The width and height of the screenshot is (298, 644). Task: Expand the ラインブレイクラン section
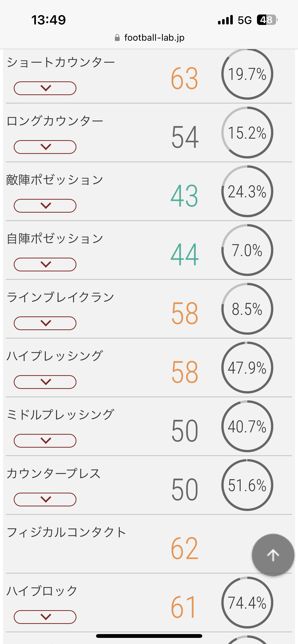click(x=45, y=323)
